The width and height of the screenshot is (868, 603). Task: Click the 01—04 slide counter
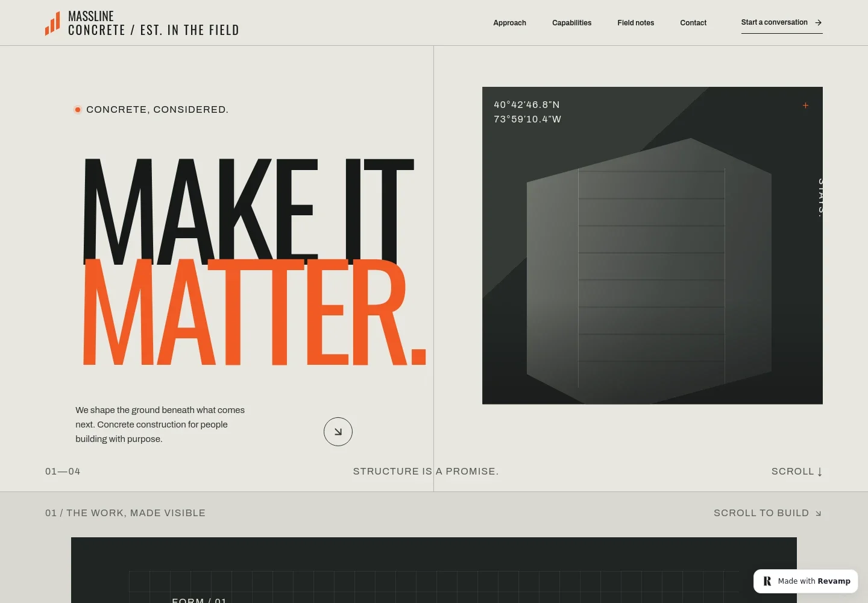63,472
